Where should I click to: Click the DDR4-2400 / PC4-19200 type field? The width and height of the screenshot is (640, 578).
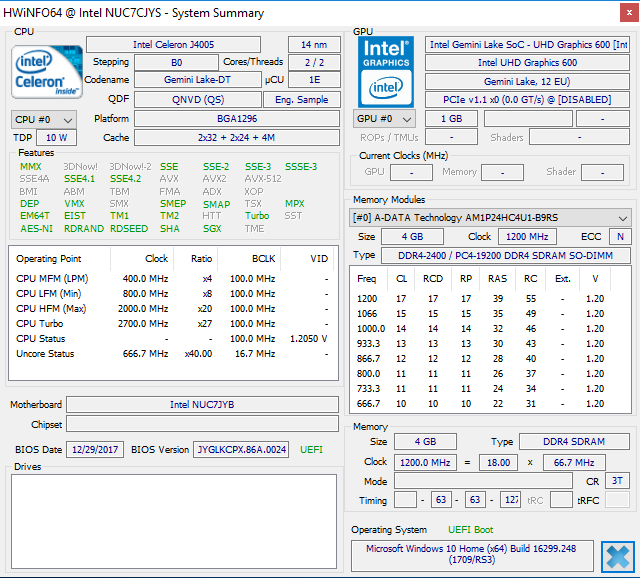coord(505,256)
